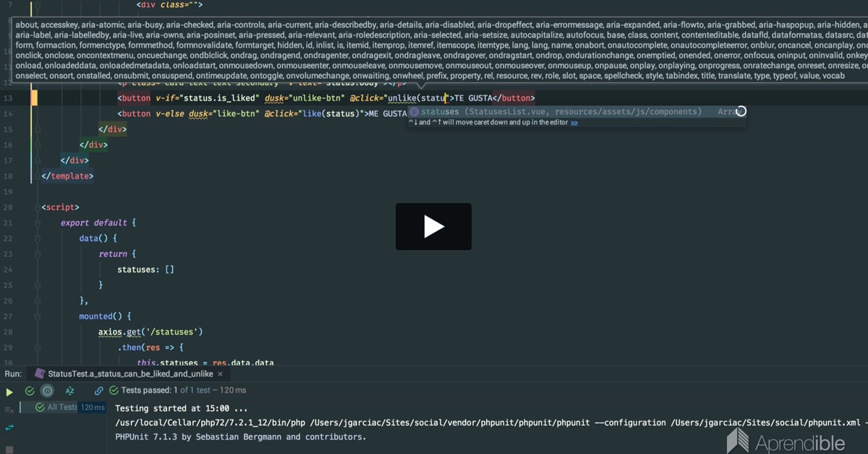Close the StatusTest run tab
This screenshot has width=868, height=454.
coord(219,374)
